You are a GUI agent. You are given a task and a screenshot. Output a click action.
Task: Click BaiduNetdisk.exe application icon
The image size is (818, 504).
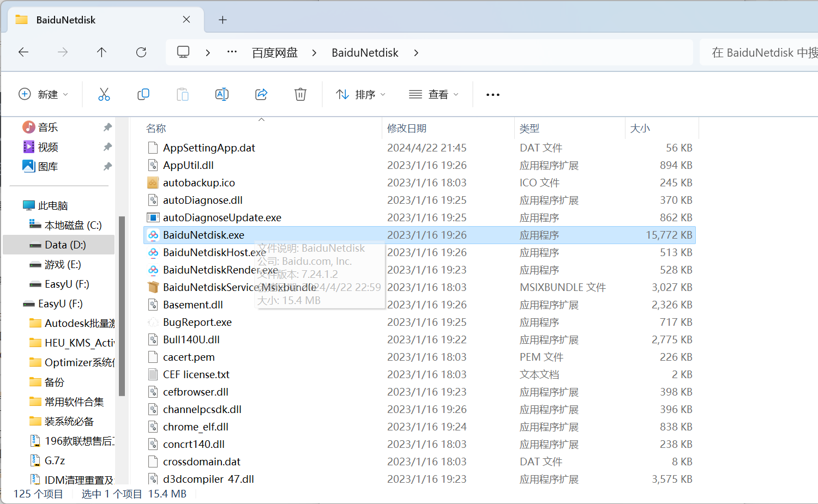point(153,235)
